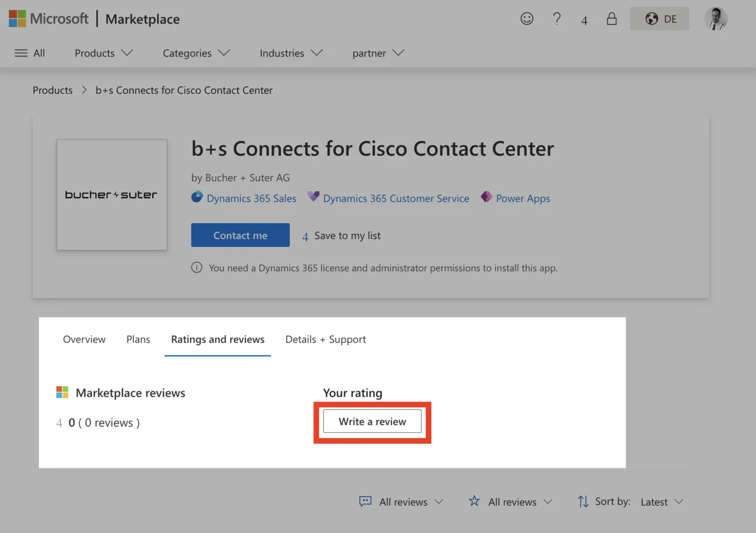This screenshot has width=756, height=533.
Task: Click the Marketplace reviews heading
Action: (131, 393)
